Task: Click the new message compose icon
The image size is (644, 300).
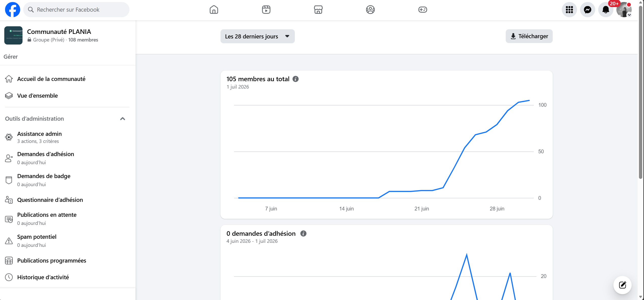Action: click(x=622, y=285)
